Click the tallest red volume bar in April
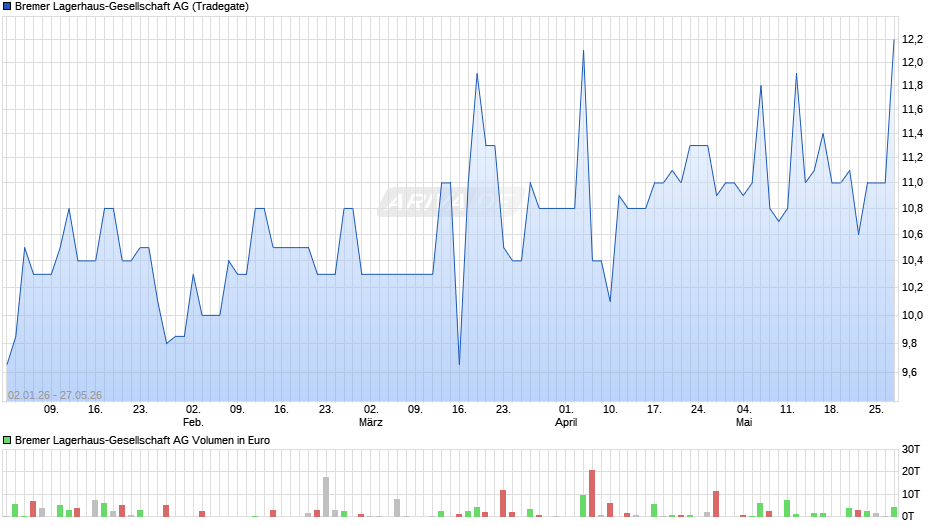This screenshot has width=940, height=526. click(x=592, y=493)
